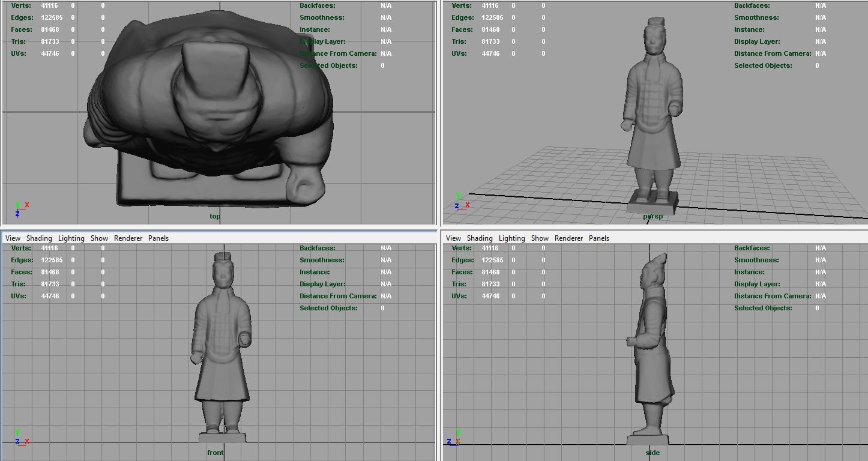Click 'Tris:' label in persp viewport HUD
The width and height of the screenshot is (868, 461).
point(459,41)
